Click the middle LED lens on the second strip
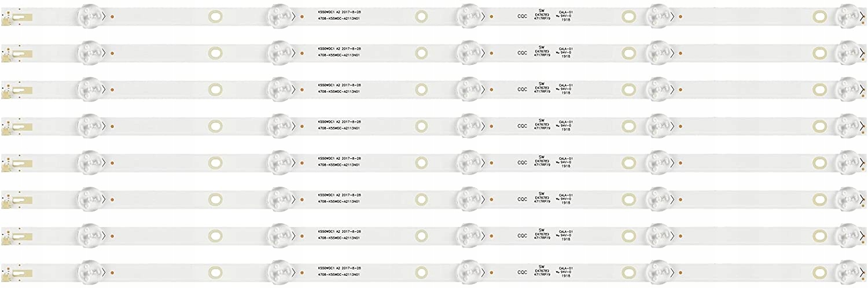 466,53
